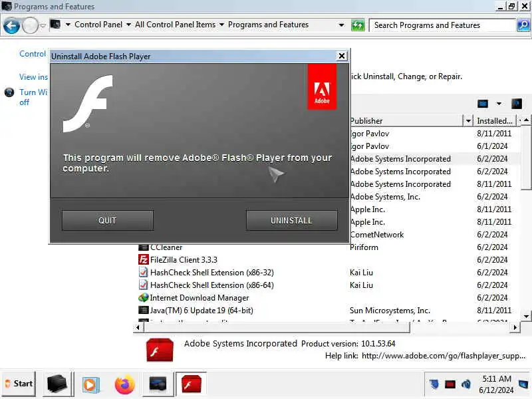Click the Adobe logo in the dialog
532x399 pixels.
pos(322,87)
